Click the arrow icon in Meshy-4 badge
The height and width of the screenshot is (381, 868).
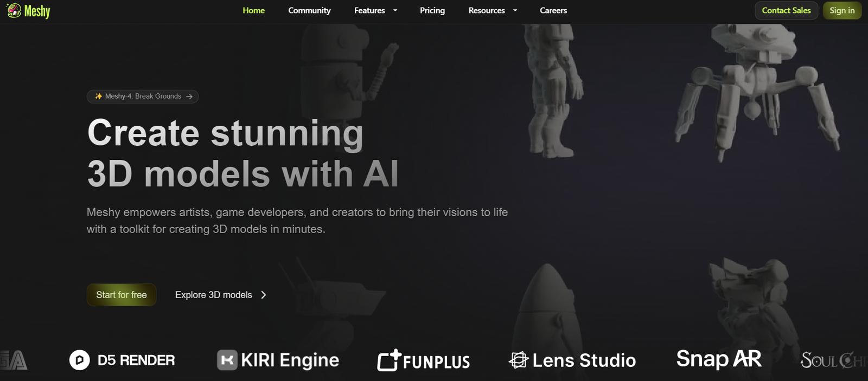click(x=189, y=96)
